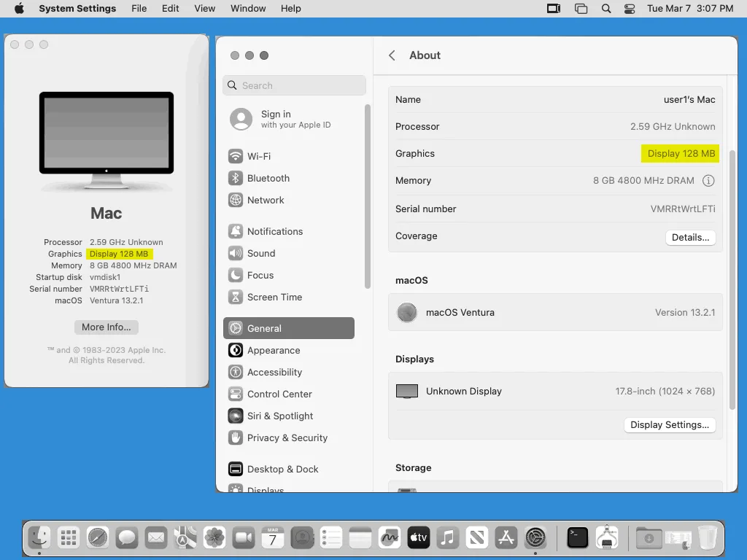Open Wi-Fi settings in sidebar
Image resolution: width=747 pixels, height=560 pixels.
pyautogui.click(x=258, y=156)
